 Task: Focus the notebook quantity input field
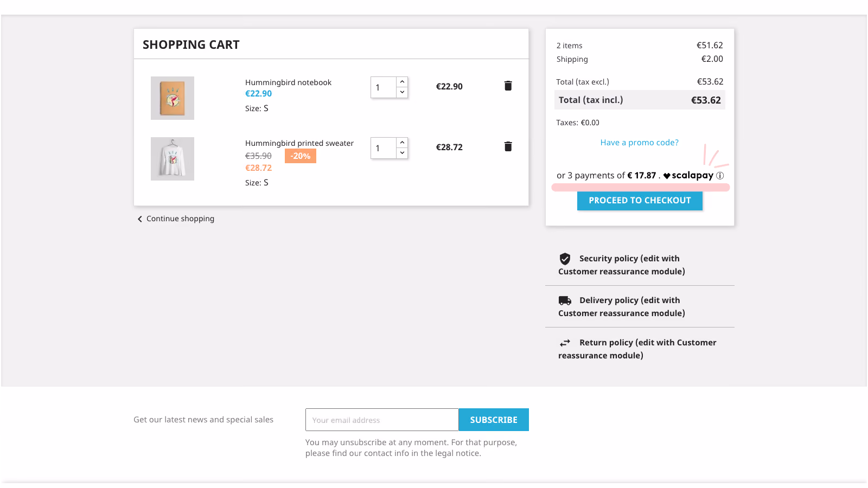(384, 87)
